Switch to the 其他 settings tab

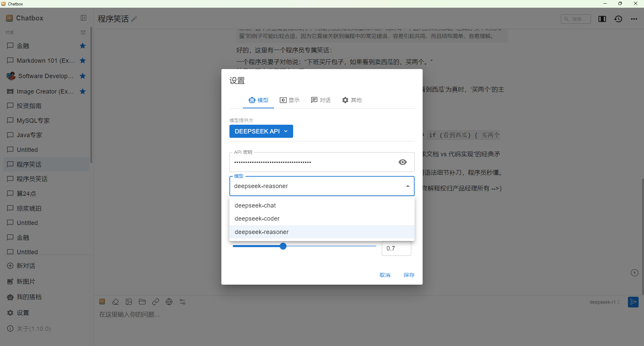point(352,100)
